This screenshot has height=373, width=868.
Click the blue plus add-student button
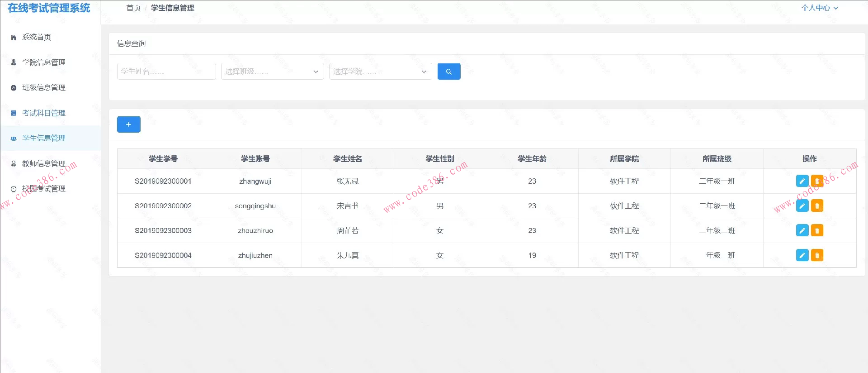[128, 124]
